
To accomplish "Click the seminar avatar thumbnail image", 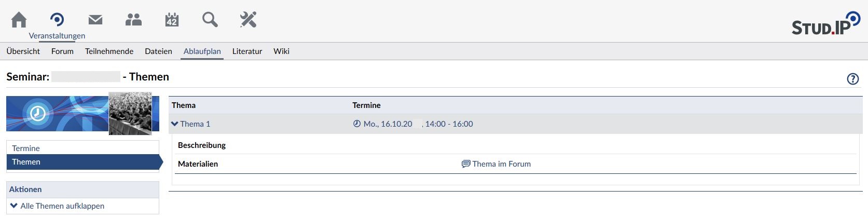I will point(130,114).
